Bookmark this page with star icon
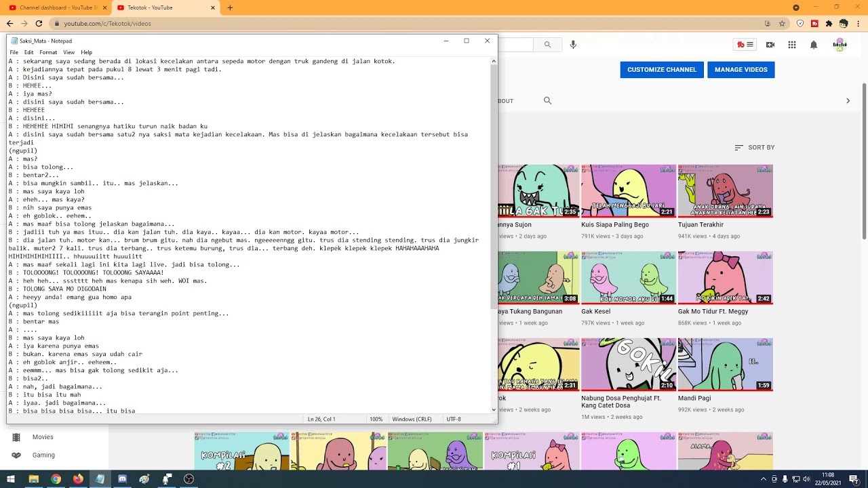868x488 pixels. (x=782, y=23)
